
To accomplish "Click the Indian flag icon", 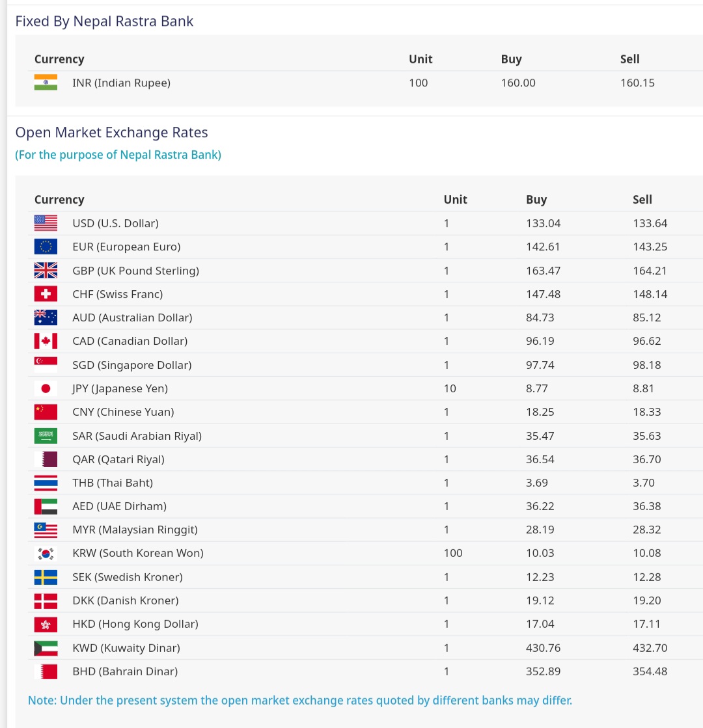I will click(46, 83).
